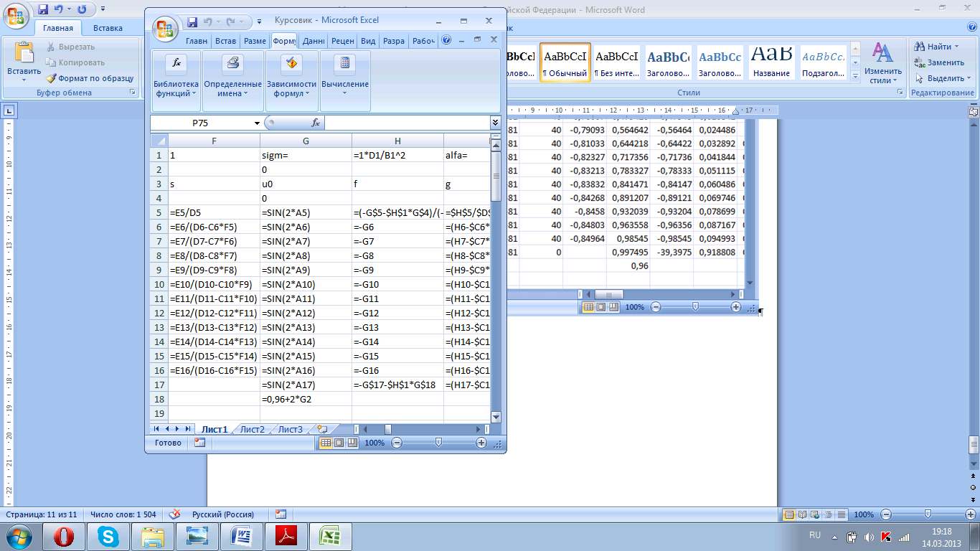Open Изменить стили dropdown in Word
980x551 pixels.
(882, 63)
